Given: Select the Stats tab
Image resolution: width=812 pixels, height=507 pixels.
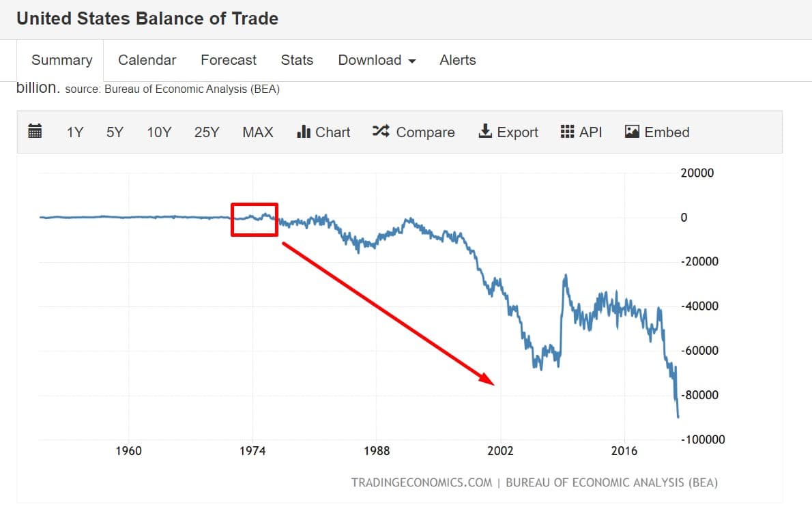Looking at the screenshot, I should (x=297, y=60).
